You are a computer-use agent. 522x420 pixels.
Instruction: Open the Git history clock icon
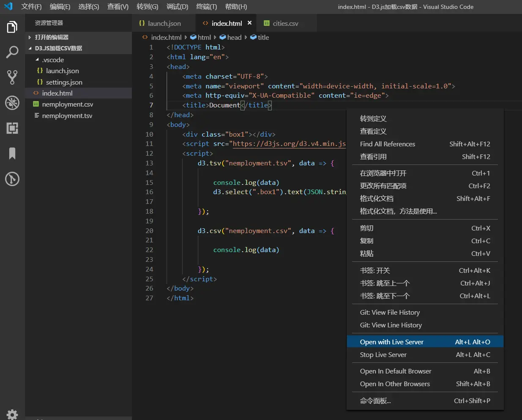tap(12, 179)
